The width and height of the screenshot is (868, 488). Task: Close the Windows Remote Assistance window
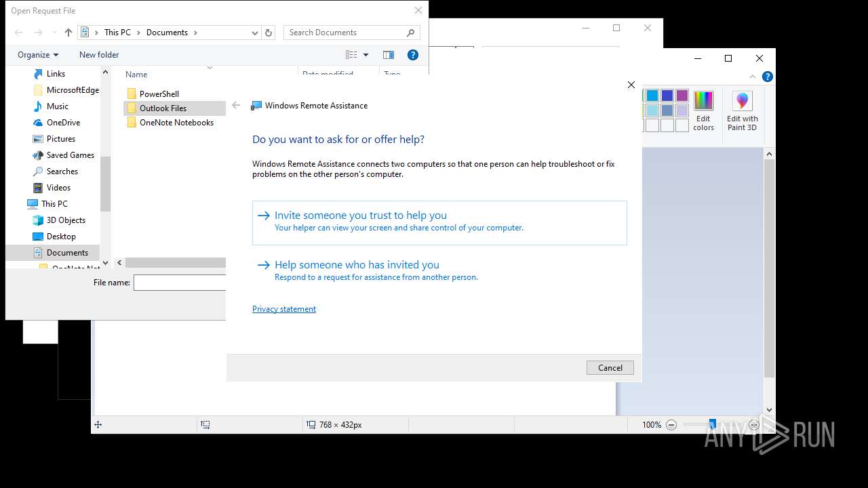[631, 85]
